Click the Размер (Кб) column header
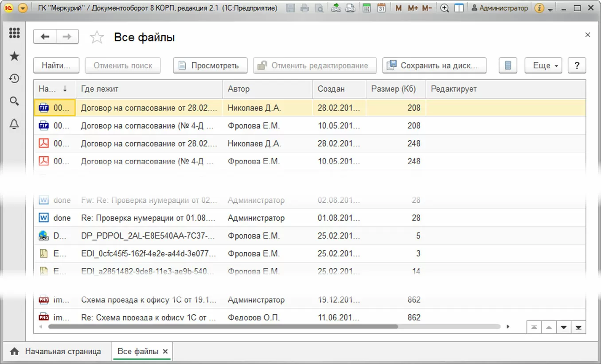601x364 pixels. [396, 89]
